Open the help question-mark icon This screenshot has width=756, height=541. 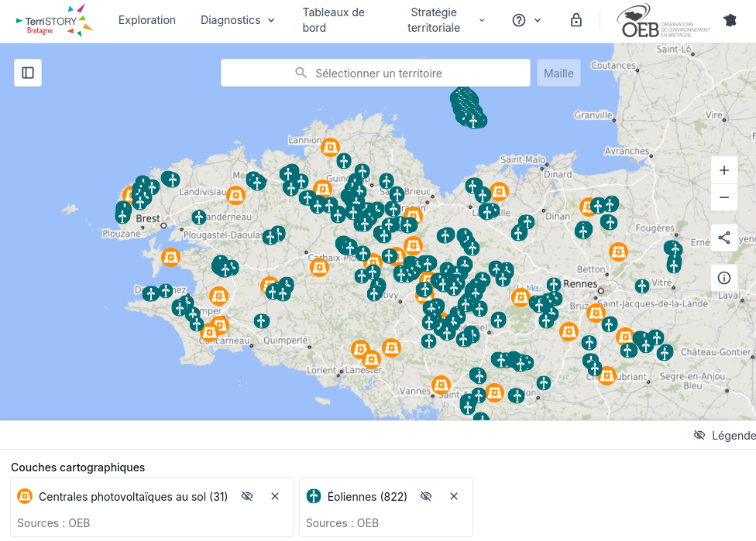coord(519,20)
